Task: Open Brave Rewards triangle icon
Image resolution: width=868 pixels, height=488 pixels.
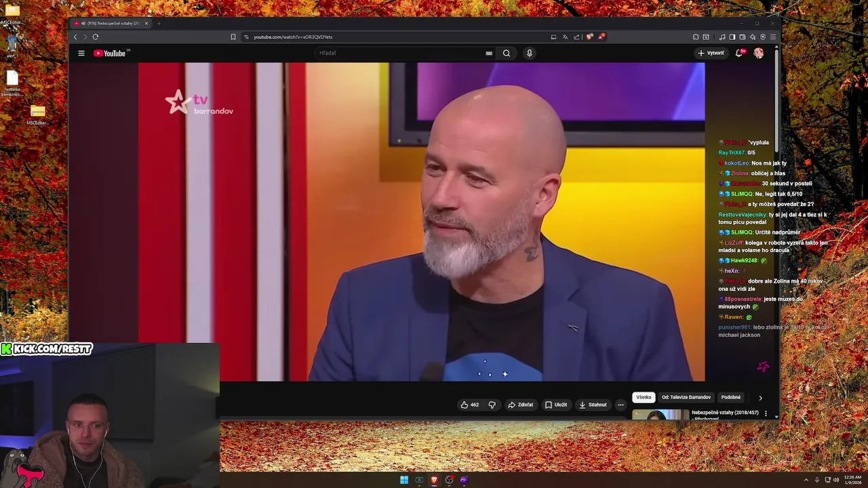Action: [601, 37]
